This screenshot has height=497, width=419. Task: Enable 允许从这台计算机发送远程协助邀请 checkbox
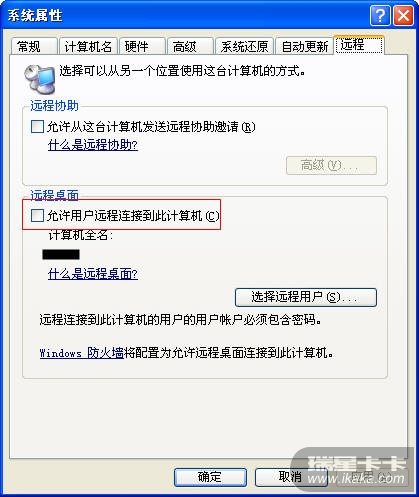37,127
